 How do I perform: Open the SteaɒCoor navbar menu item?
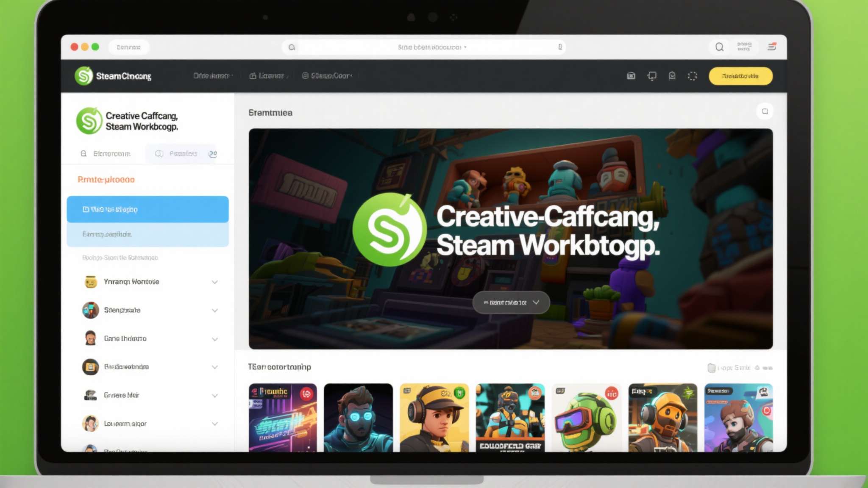pos(327,76)
